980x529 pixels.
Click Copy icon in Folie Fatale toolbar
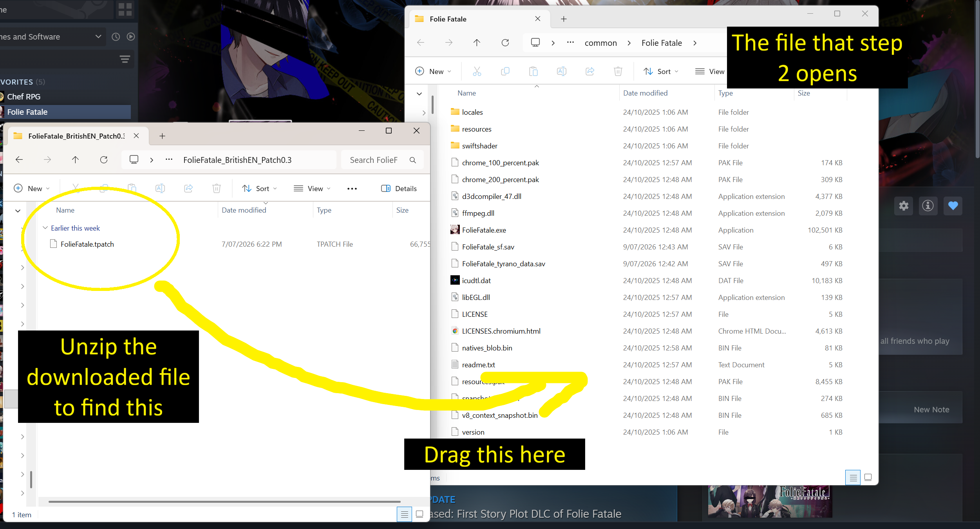tap(505, 72)
